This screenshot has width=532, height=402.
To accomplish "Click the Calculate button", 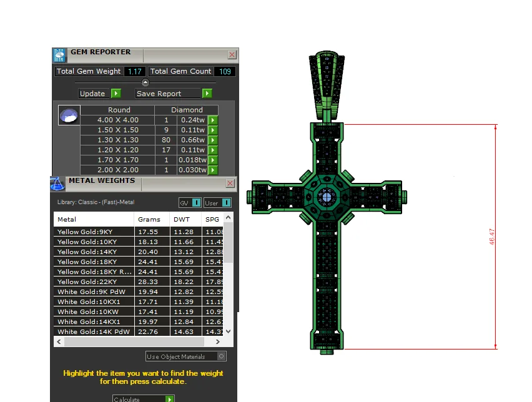I will [x=139, y=399].
